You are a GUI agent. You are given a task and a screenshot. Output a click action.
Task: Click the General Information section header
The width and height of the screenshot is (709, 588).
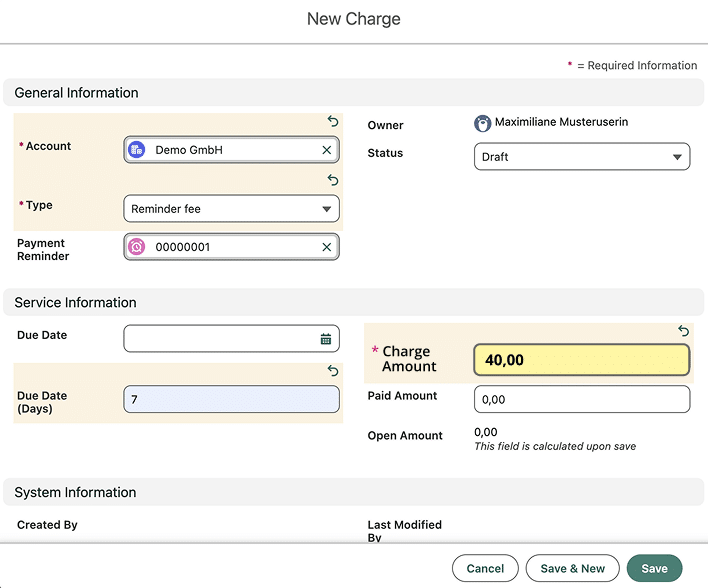[353, 92]
